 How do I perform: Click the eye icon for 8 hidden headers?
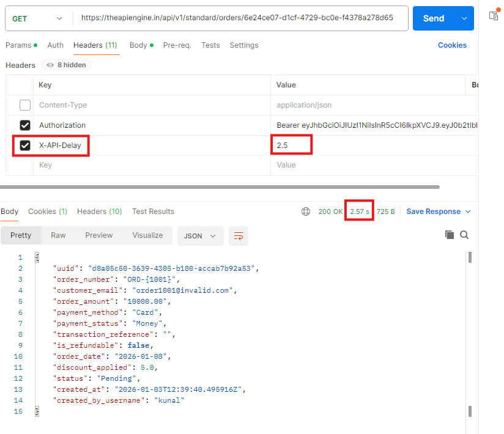50,65
